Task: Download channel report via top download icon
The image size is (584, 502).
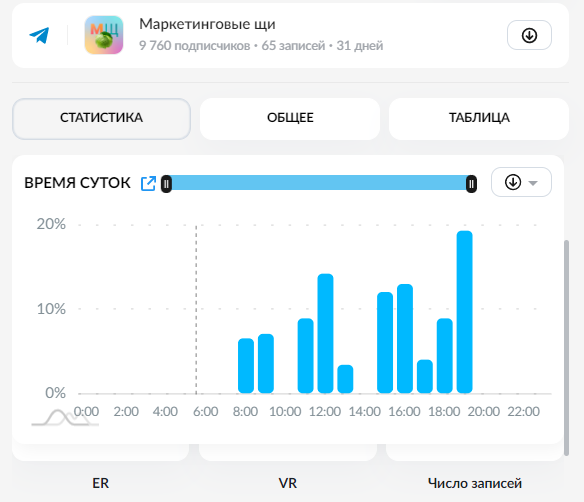Action: coord(529,35)
